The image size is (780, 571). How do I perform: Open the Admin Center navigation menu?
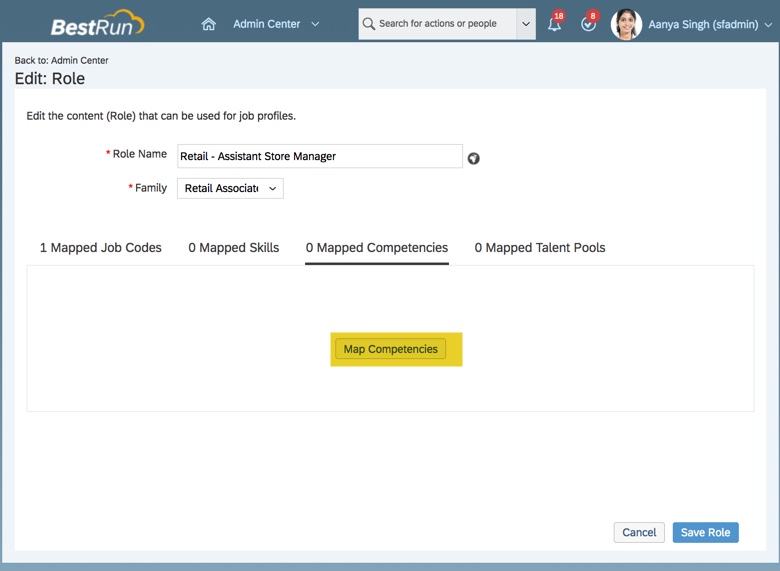click(276, 24)
